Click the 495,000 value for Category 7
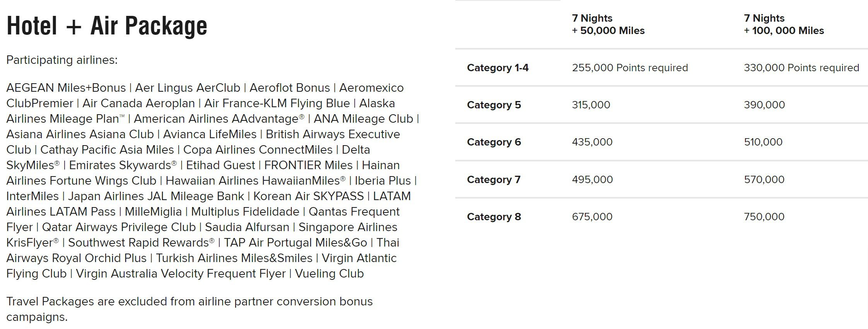Screen dimensions: 868x329 592,180
